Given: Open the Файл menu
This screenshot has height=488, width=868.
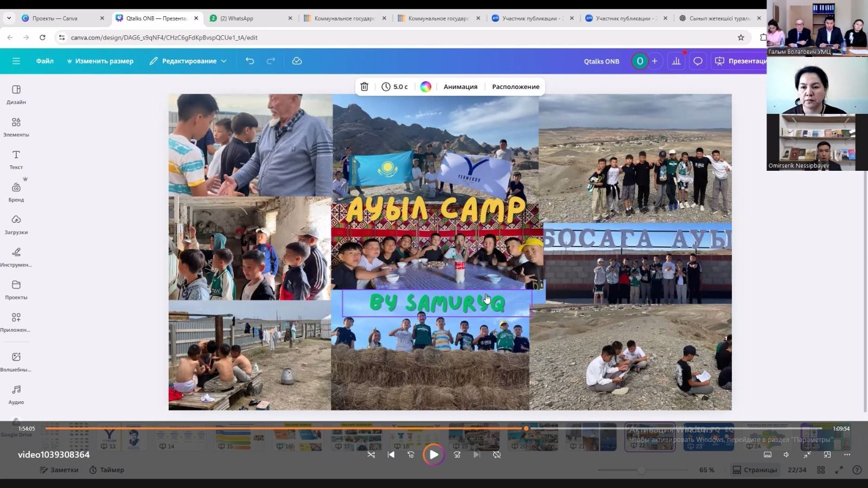Looking at the screenshot, I should [44, 61].
